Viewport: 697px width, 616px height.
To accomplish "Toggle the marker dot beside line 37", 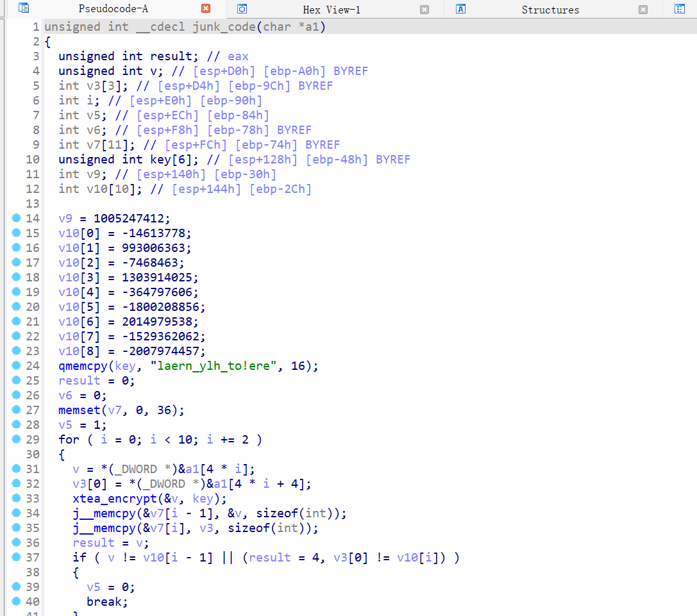I will click(x=17, y=557).
